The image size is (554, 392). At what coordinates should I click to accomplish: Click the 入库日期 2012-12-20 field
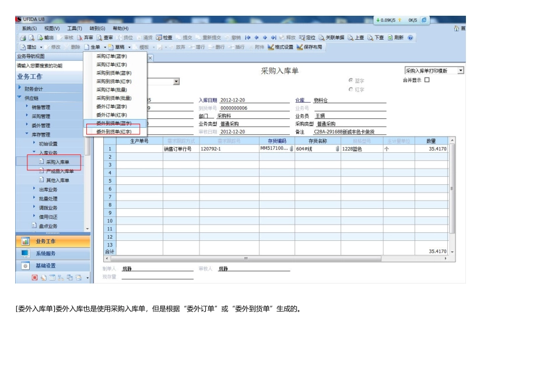click(x=255, y=100)
